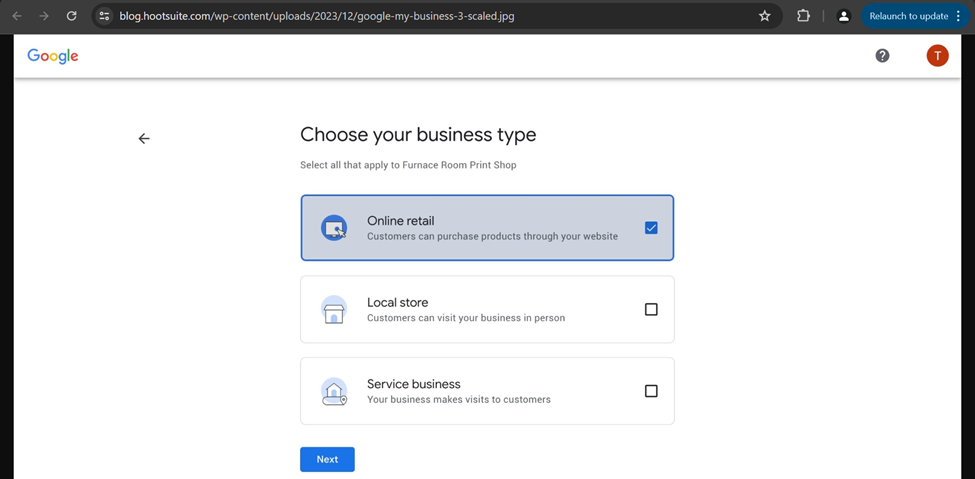Go back using page left arrow
Image resolution: width=975 pixels, height=479 pixels.
point(144,139)
